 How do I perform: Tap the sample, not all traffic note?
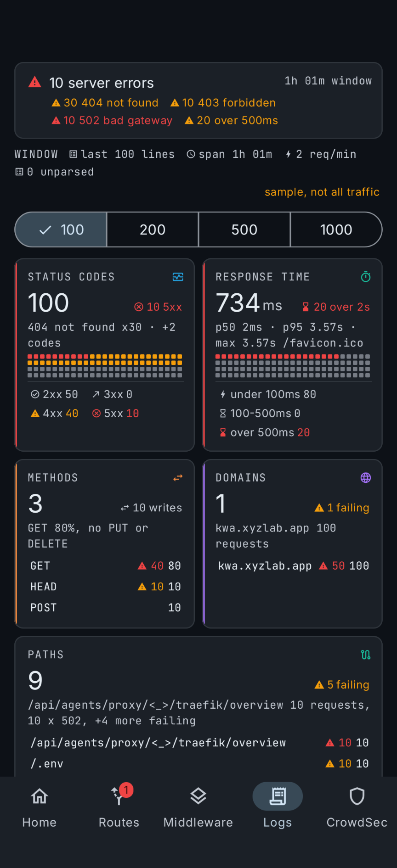(x=322, y=192)
